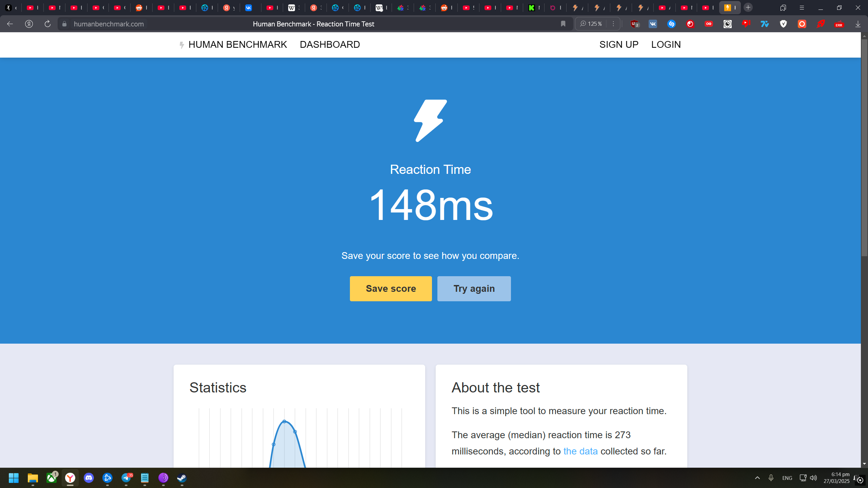Reload the Human Benchmark page
The height and width of the screenshot is (488, 868).
point(47,24)
